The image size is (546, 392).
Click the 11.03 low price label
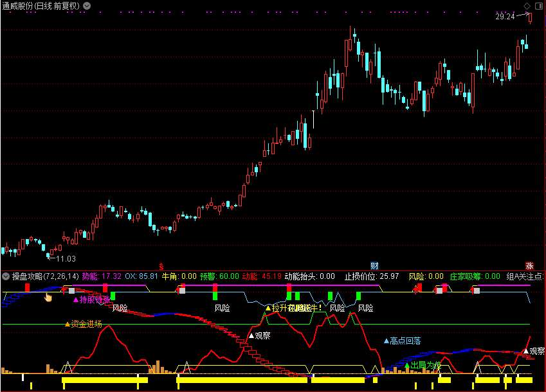(66, 259)
